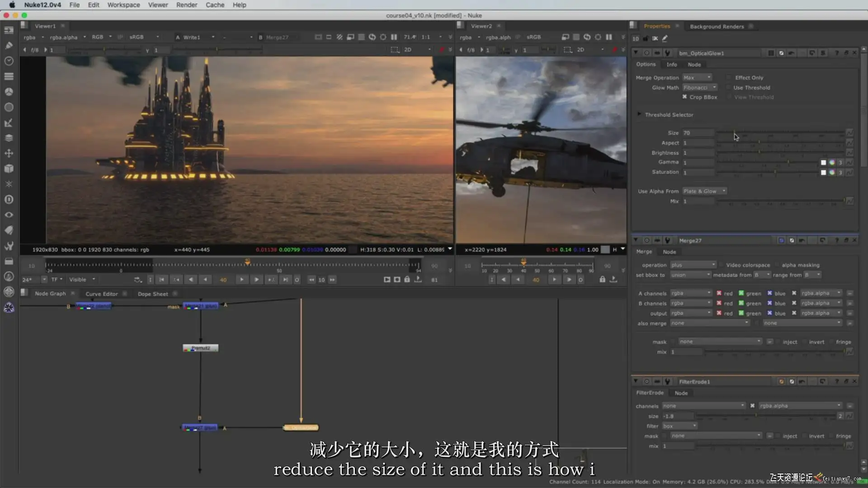This screenshot has height=488, width=868.
Task: Lock the Viewer1 frame range
Action: tap(407, 280)
